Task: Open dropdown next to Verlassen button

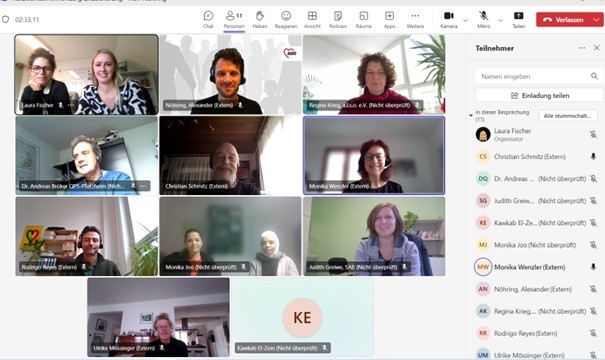Action: coord(597,20)
